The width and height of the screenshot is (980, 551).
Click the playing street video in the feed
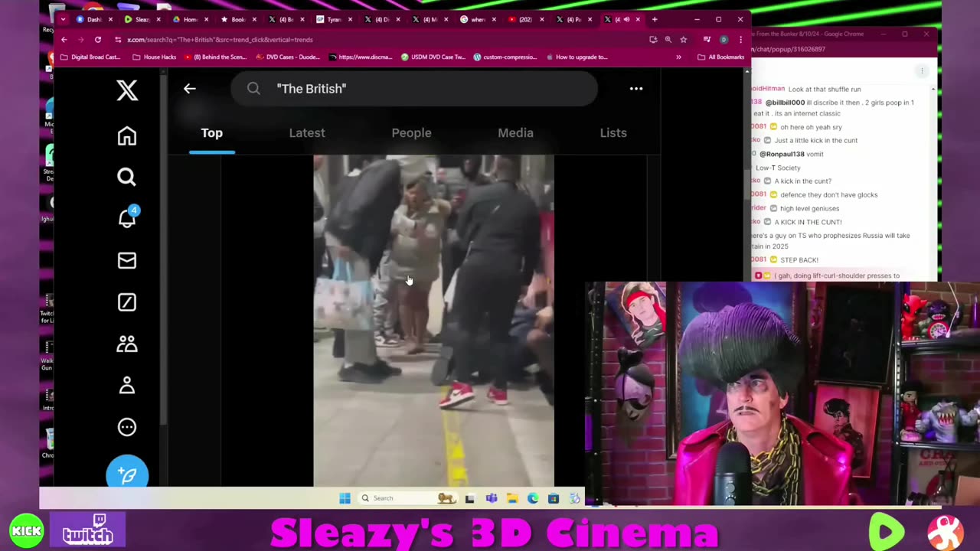coord(433,321)
